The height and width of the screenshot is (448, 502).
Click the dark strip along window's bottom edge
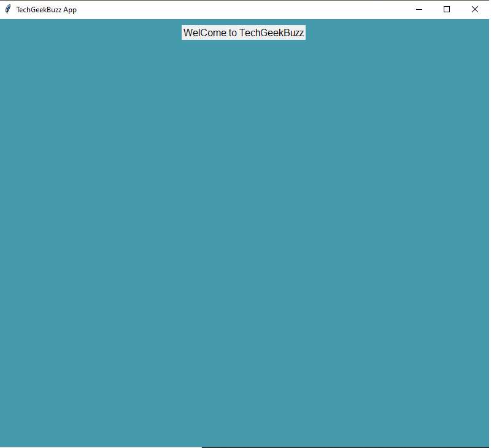coord(344,447)
